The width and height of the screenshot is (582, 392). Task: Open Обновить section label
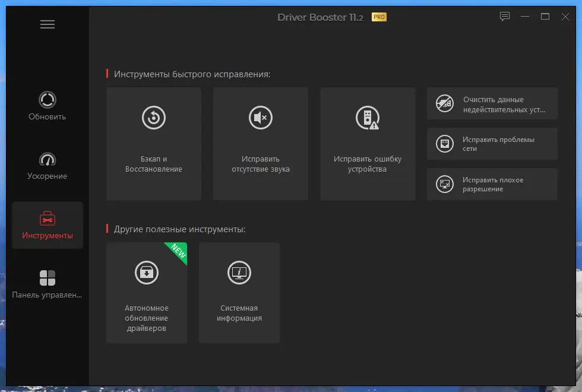(x=47, y=116)
